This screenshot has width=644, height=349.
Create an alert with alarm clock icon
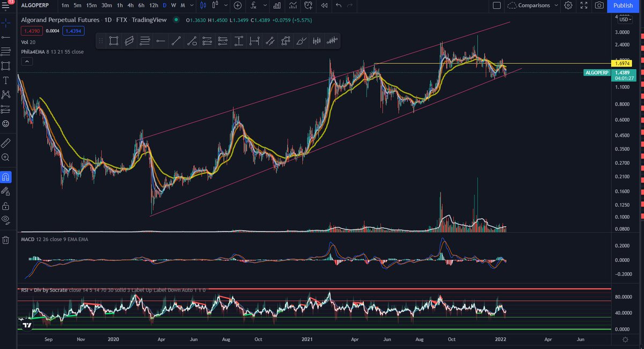[x=308, y=5]
